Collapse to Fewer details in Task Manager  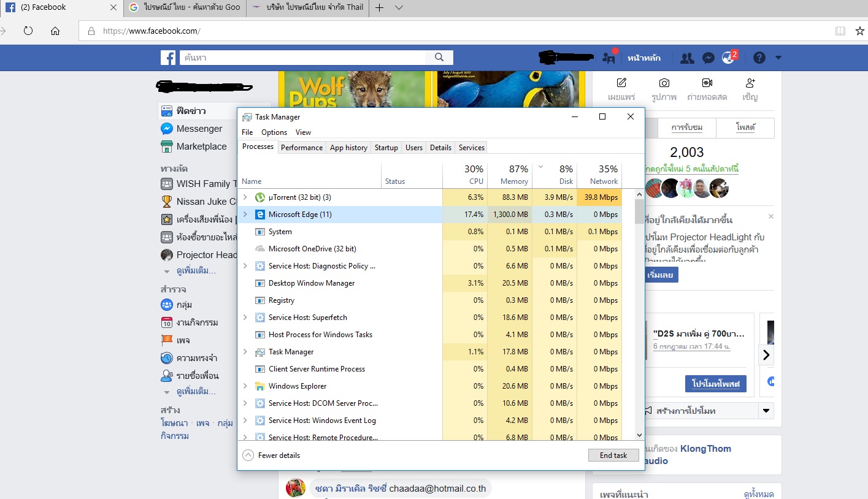tap(272, 455)
